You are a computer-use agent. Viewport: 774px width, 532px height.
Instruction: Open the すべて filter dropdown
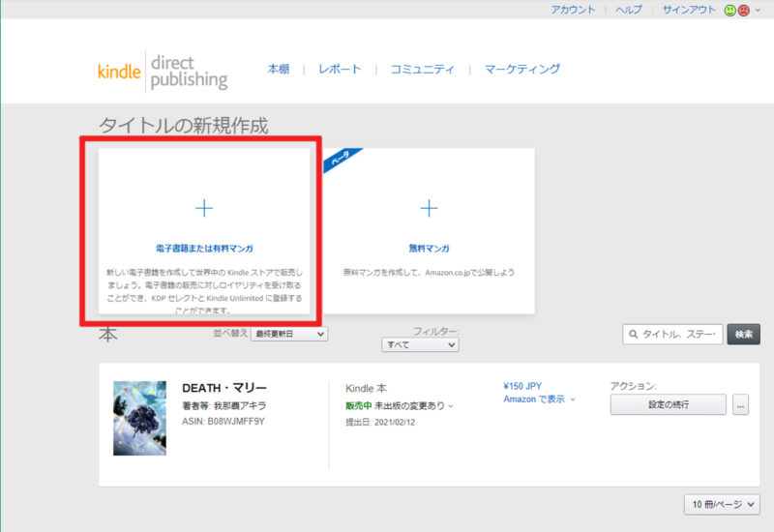[420, 345]
